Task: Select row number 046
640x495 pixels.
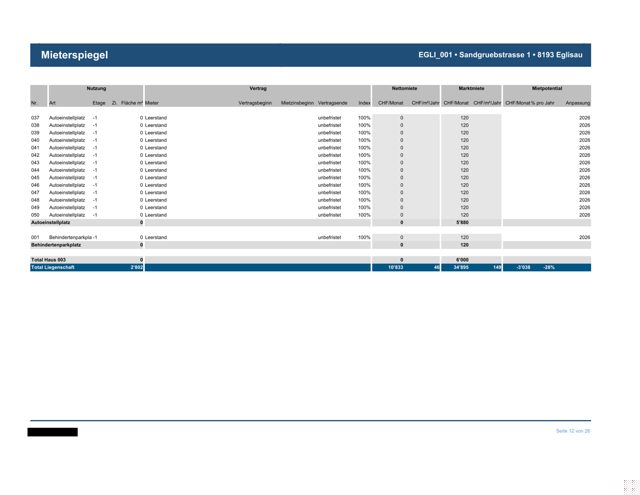Action: pyautogui.click(x=35, y=185)
